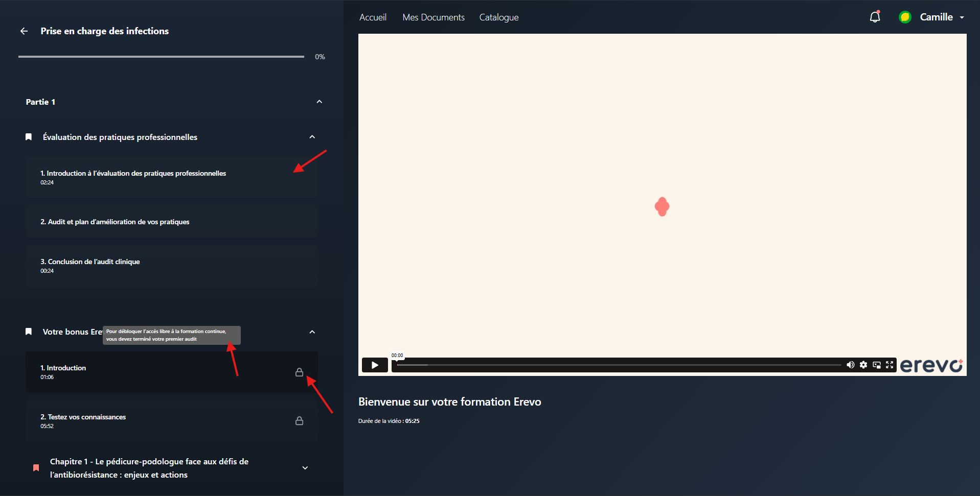Open video settings gear
980x496 pixels.
pyautogui.click(x=863, y=365)
